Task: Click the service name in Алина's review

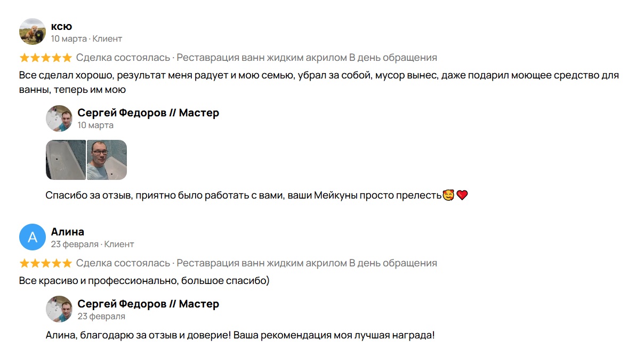Action: click(x=307, y=263)
